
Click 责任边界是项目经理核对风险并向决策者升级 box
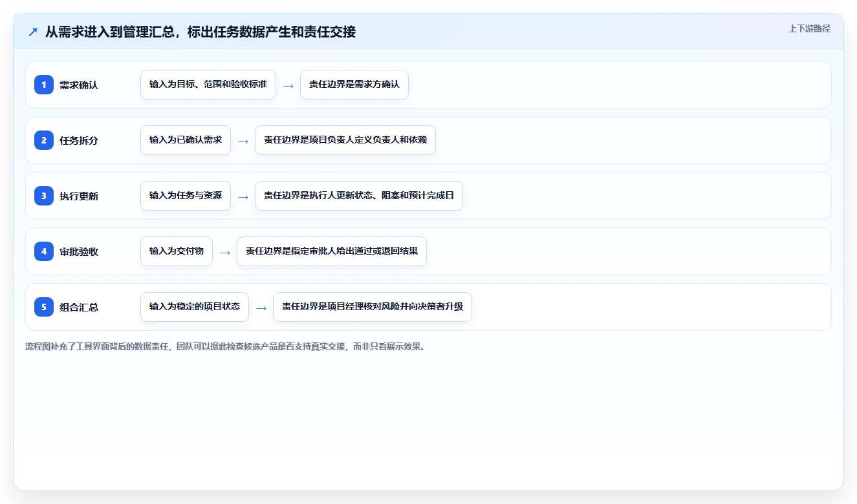(x=373, y=307)
